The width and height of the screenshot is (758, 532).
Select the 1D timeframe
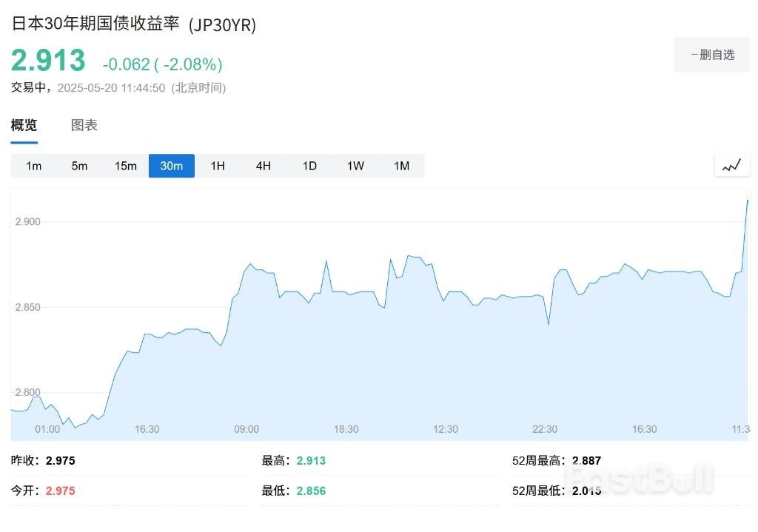309,166
